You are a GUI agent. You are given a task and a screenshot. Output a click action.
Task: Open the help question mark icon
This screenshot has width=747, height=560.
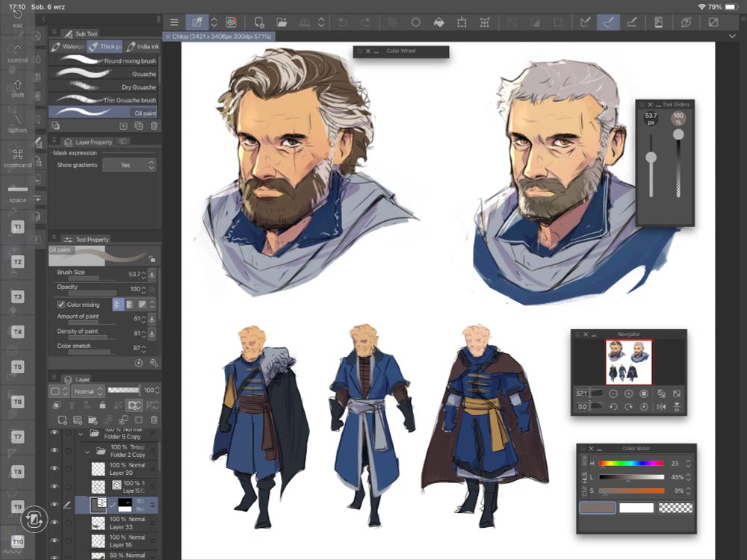686,22
